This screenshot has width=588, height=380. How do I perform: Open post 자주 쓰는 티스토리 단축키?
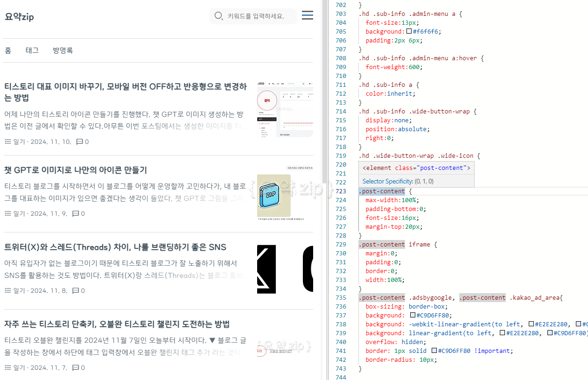pos(117,324)
